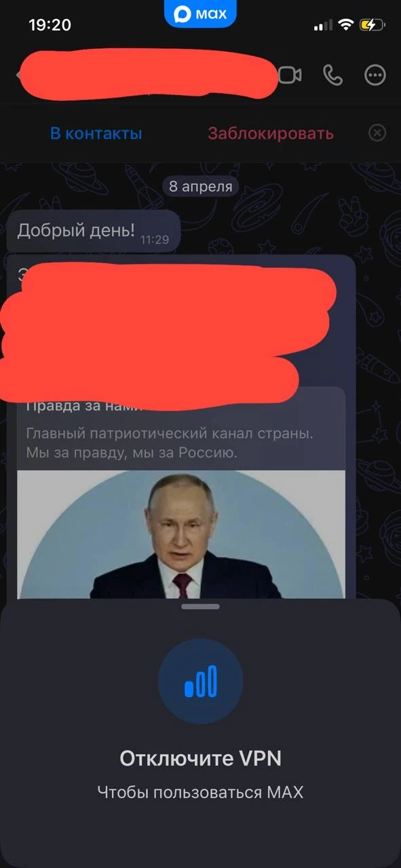Tap the bottom sheet grabber handle
The height and width of the screenshot is (868, 401).
(201, 606)
